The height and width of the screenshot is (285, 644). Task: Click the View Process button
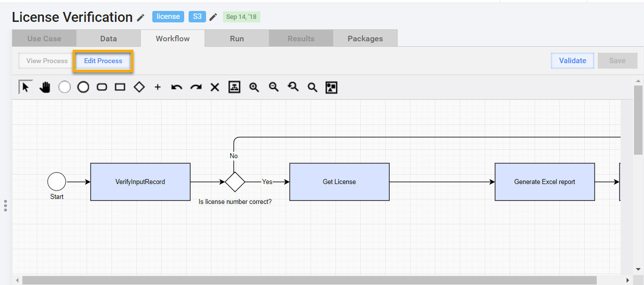coord(47,61)
